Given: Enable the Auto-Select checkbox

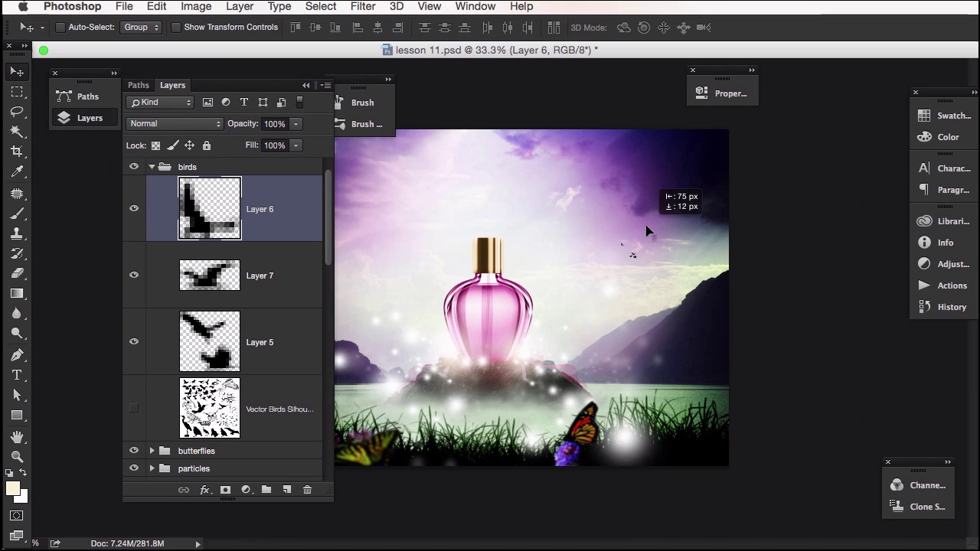Looking at the screenshot, I should click(x=60, y=28).
